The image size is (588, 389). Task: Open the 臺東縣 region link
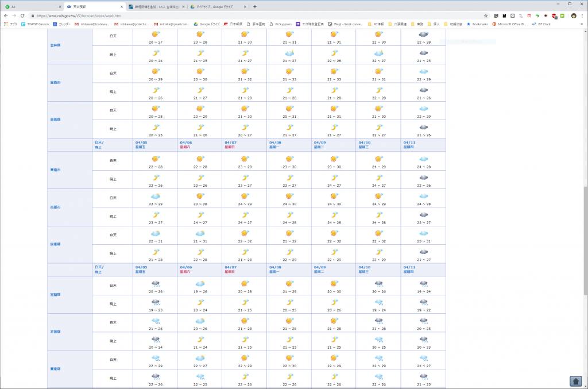pos(56,369)
